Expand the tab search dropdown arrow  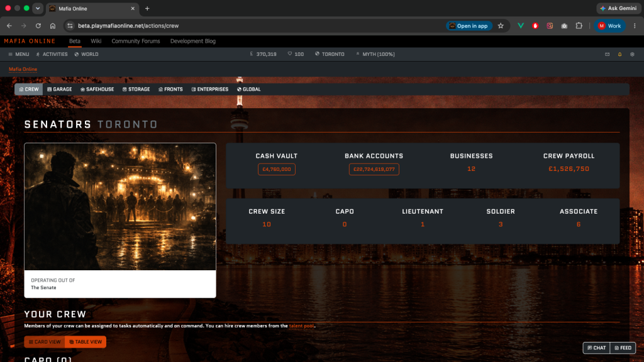(x=37, y=8)
